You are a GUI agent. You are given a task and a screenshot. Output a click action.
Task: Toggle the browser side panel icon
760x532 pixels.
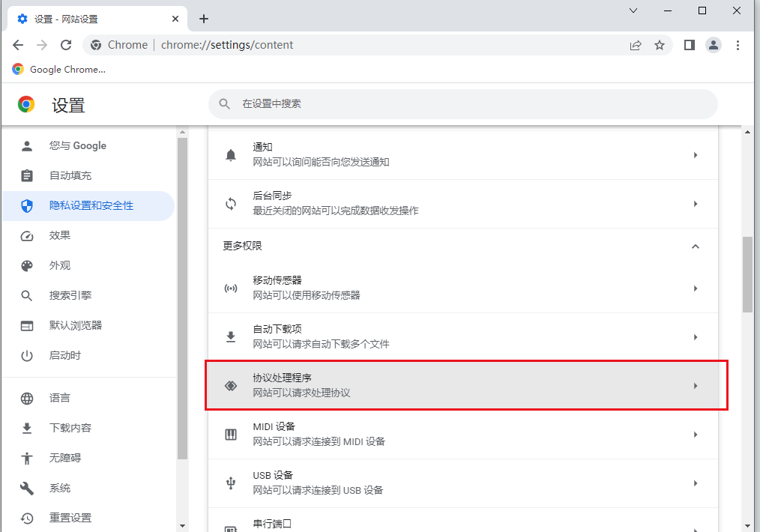coord(689,45)
